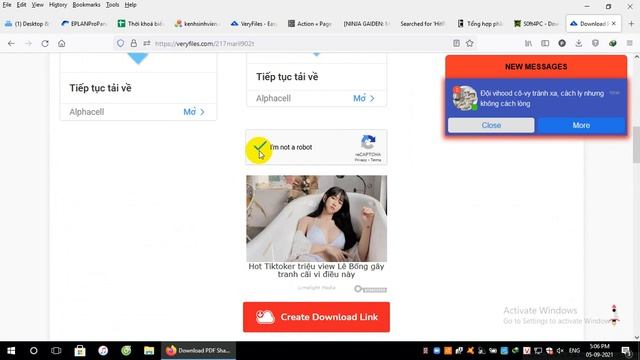Image resolution: width=640 pixels, height=360 pixels.
Task: Switch to the Soft4PC tab
Action: click(536, 24)
